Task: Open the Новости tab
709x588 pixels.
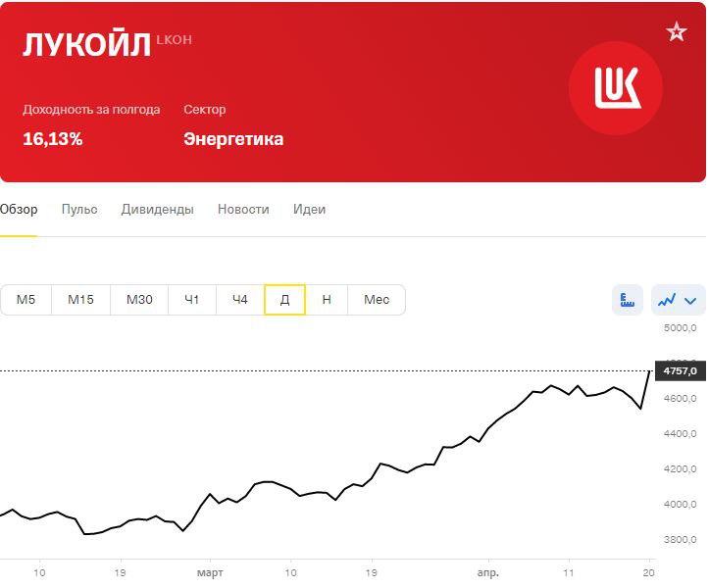Action: point(243,210)
